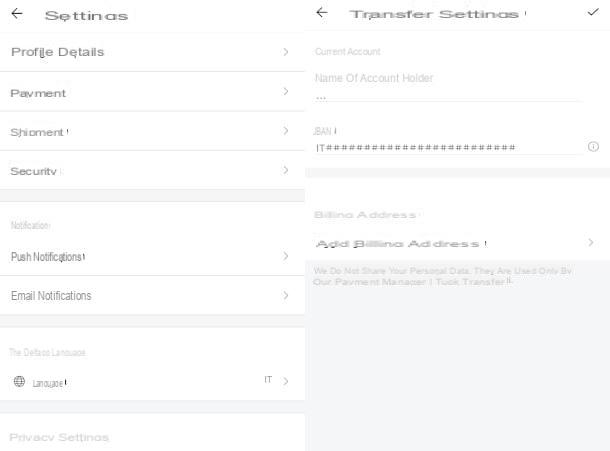Open Security settings
The height and width of the screenshot is (451, 610).
(x=152, y=170)
